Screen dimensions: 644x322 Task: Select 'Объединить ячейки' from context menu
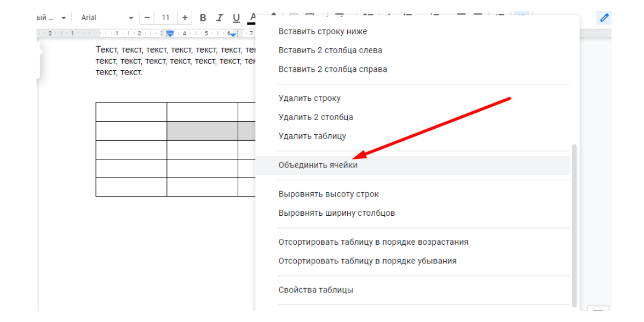[318, 165]
